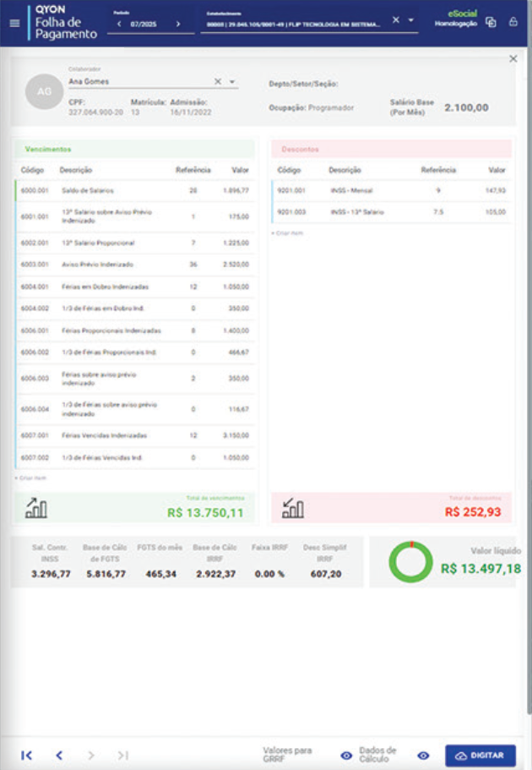
Task: Click the copy windows icon in header
Action: pyautogui.click(x=491, y=22)
